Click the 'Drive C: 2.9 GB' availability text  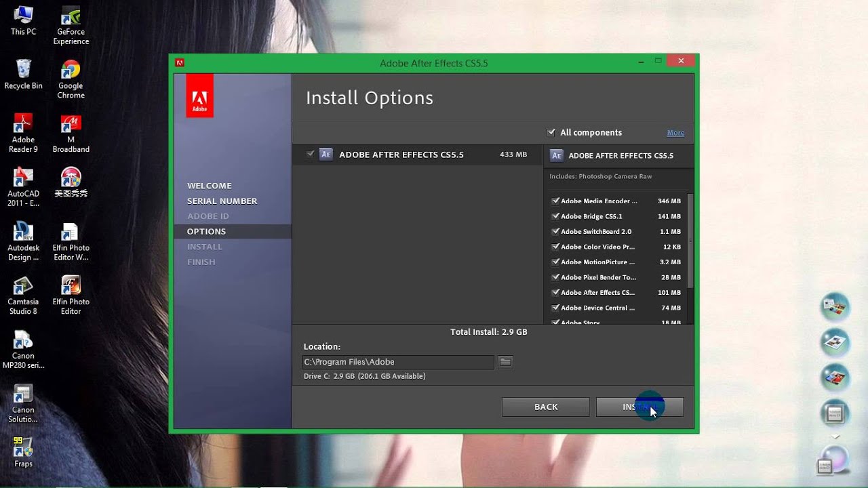[x=365, y=376]
